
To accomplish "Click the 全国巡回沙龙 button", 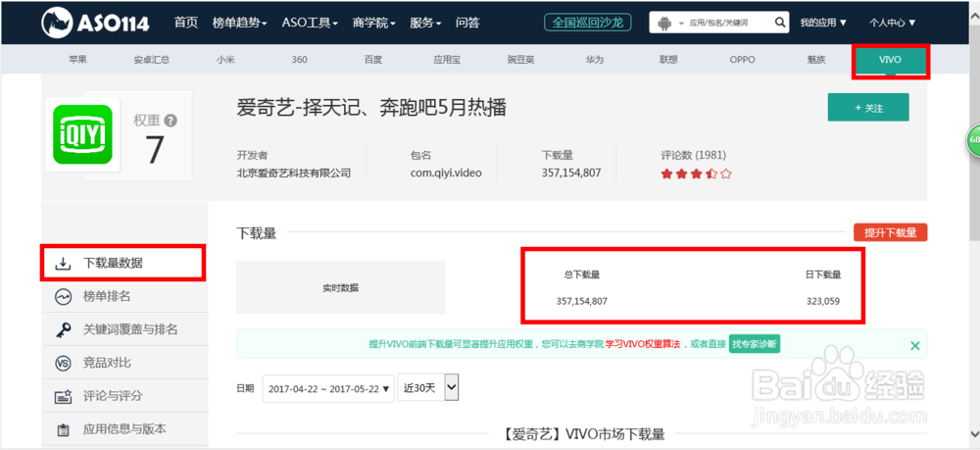I will point(587,24).
